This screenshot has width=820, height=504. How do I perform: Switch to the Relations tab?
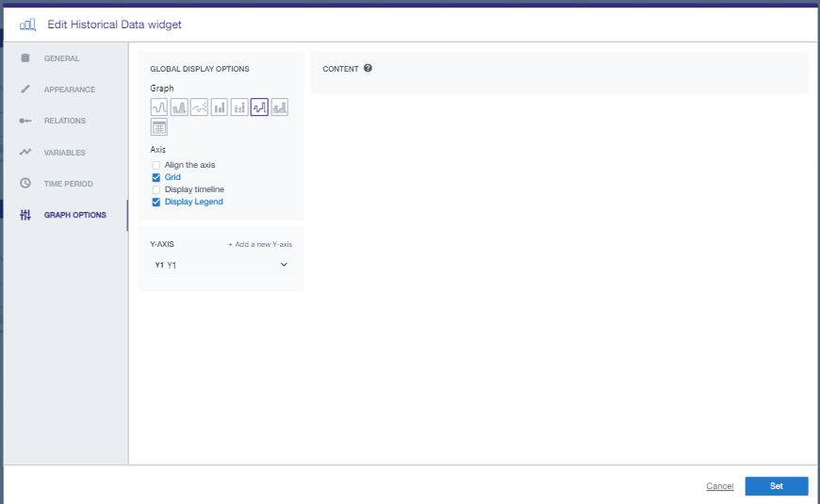pos(66,121)
